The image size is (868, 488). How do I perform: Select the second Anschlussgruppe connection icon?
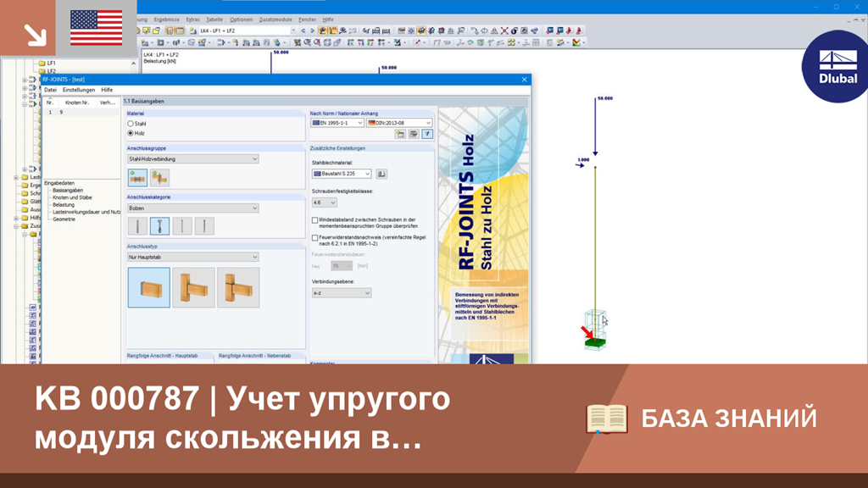(159, 178)
